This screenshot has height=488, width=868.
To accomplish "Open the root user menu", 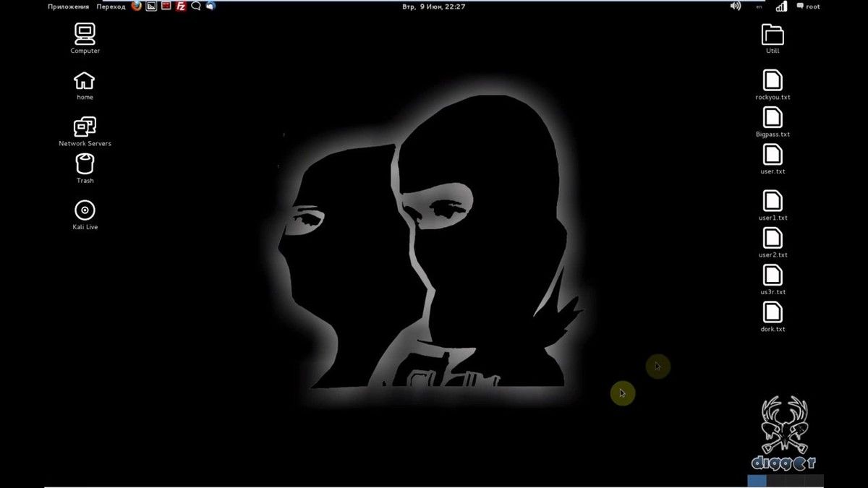I will 809,7.
